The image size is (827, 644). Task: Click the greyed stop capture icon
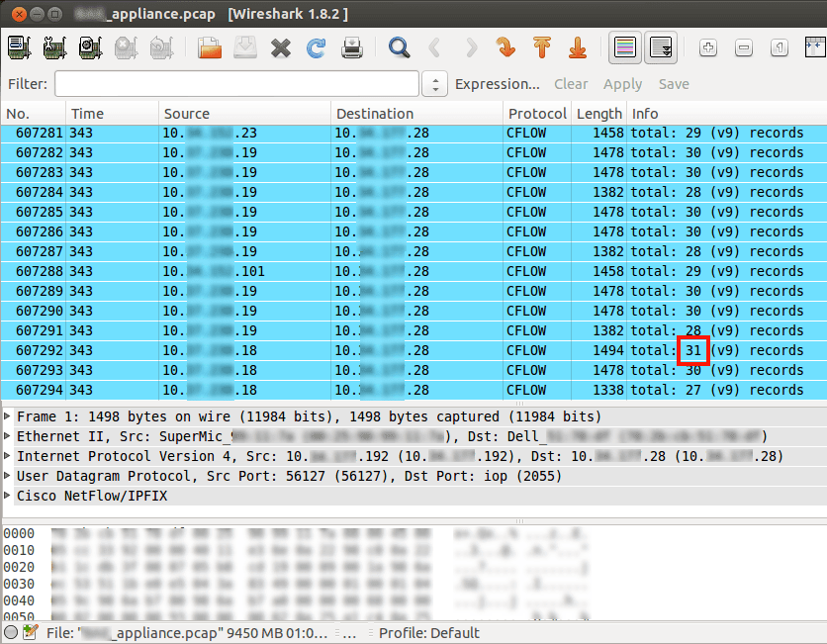point(126,47)
